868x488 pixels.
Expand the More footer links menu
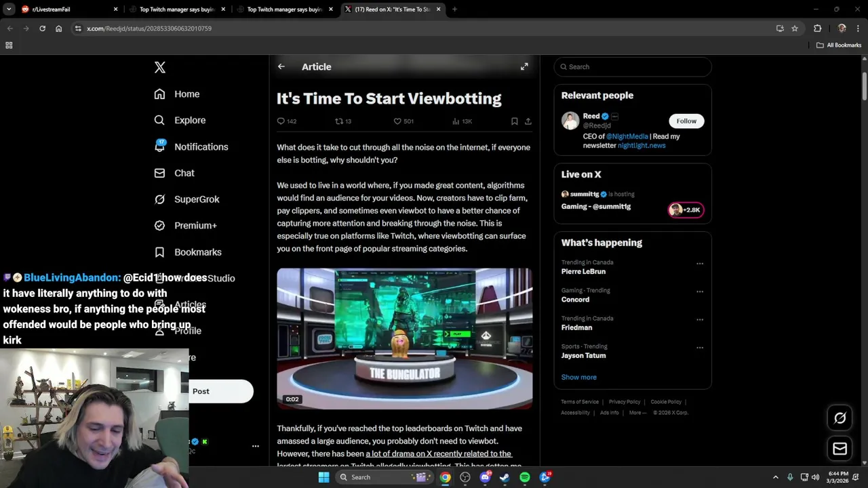click(x=637, y=413)
